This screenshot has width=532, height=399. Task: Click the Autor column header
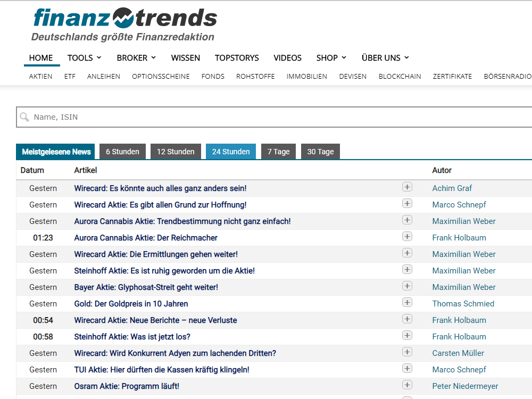442,170
